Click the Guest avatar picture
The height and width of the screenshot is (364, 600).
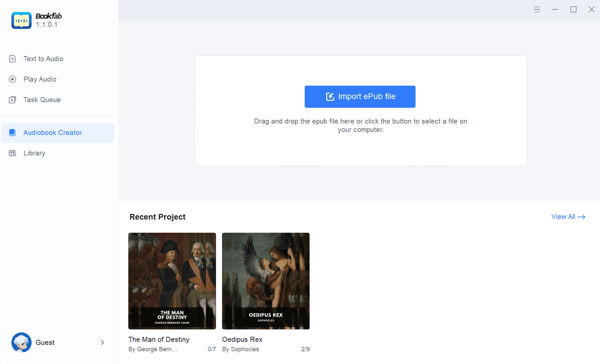pos(21,342)
